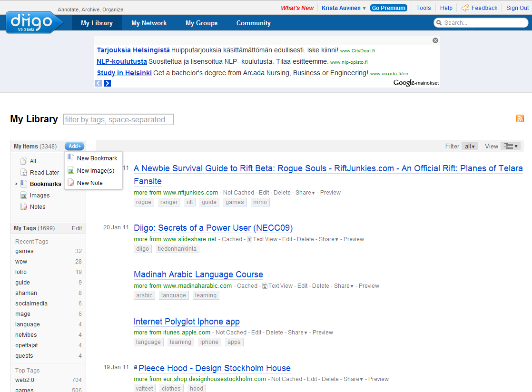Open Pleece Hood Design Stockholm House bookmark
The image size is (532, 392).
pyautogui.click(x=215, y=368)
